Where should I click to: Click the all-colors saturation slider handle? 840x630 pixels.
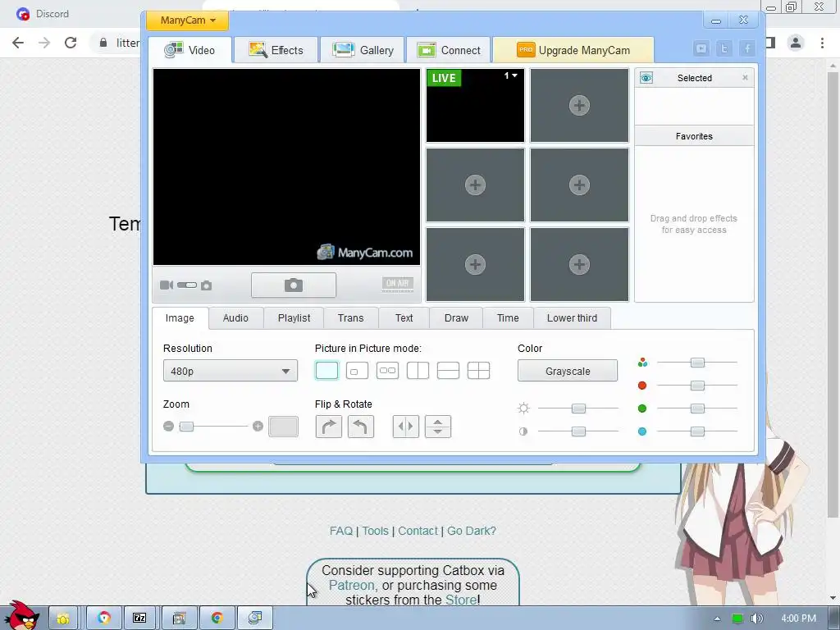(697, 363)
